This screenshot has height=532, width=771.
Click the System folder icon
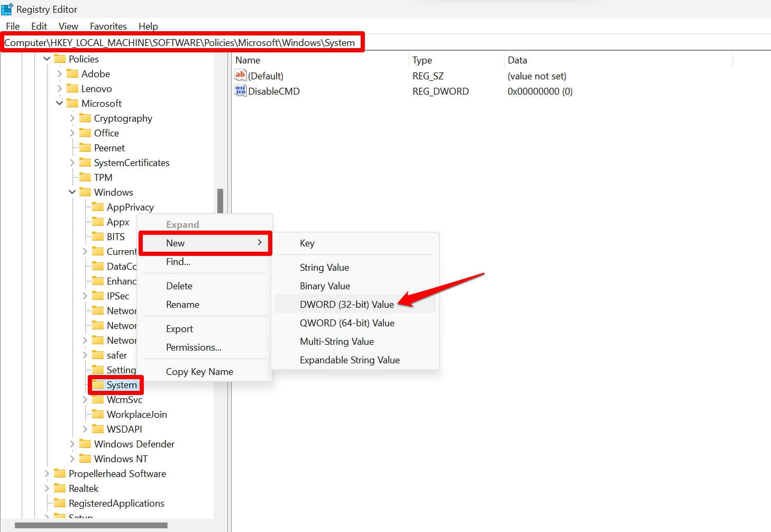[x=98, y=384]
